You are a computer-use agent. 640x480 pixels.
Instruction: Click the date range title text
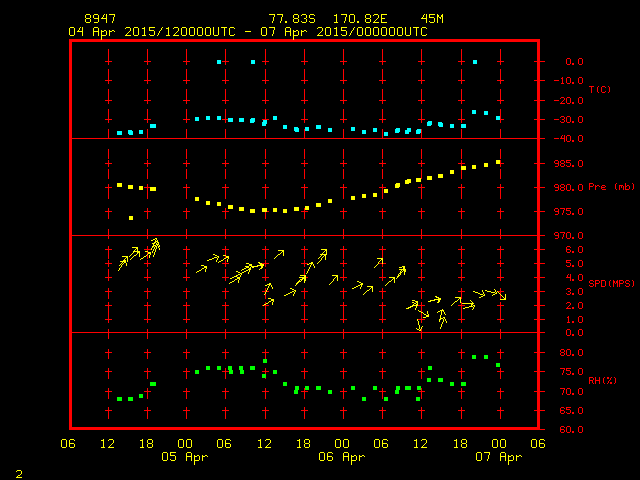click(248, 32)
